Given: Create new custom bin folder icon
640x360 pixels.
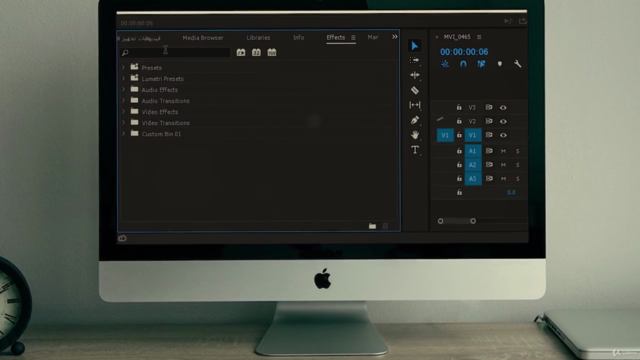Looking at the screenshot, I should tap(372, 226).
